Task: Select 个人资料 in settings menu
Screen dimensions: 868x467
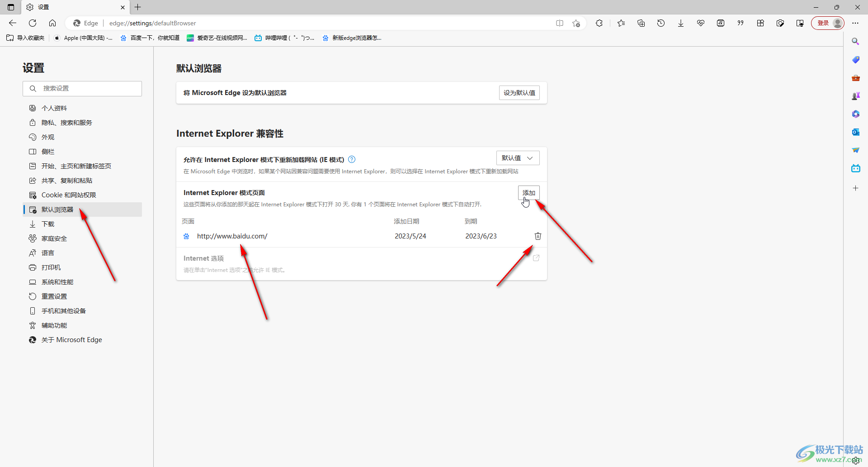Action: (x=82, y=108)
